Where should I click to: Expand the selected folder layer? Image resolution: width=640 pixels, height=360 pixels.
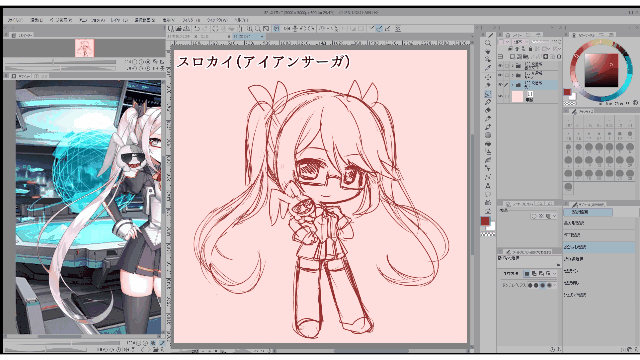click(513, 85)
